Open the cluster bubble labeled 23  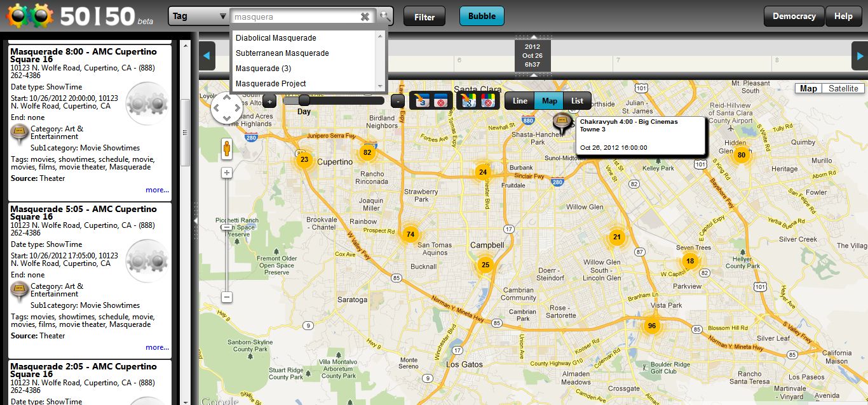304,159
